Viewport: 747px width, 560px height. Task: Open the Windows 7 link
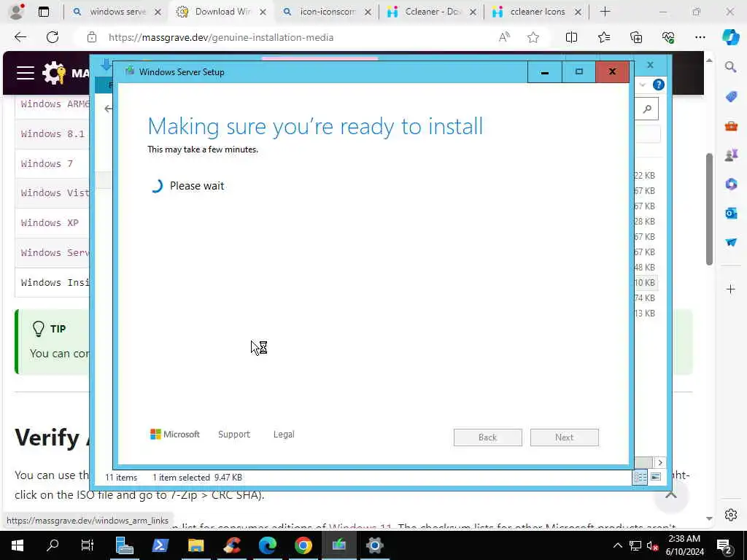[47, 163]
